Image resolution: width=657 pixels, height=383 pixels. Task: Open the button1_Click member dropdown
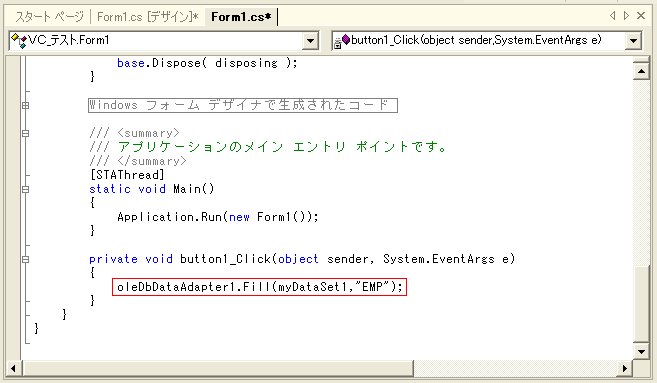coord(633,41)
